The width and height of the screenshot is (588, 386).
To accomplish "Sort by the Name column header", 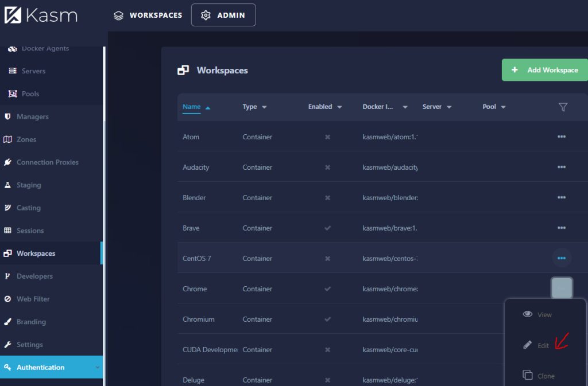I will (191, 107).
